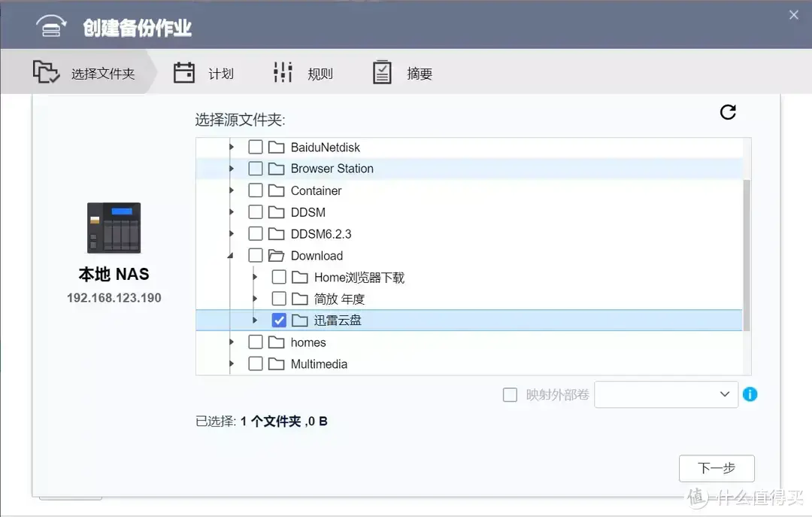
Task: Expand the homes folder tree node
Action: (x=232, y=342)
